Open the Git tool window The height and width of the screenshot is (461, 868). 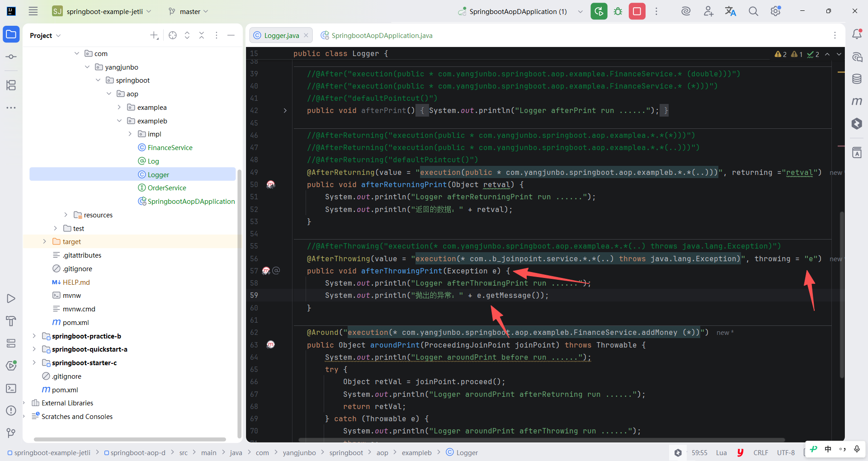[11, 433]
